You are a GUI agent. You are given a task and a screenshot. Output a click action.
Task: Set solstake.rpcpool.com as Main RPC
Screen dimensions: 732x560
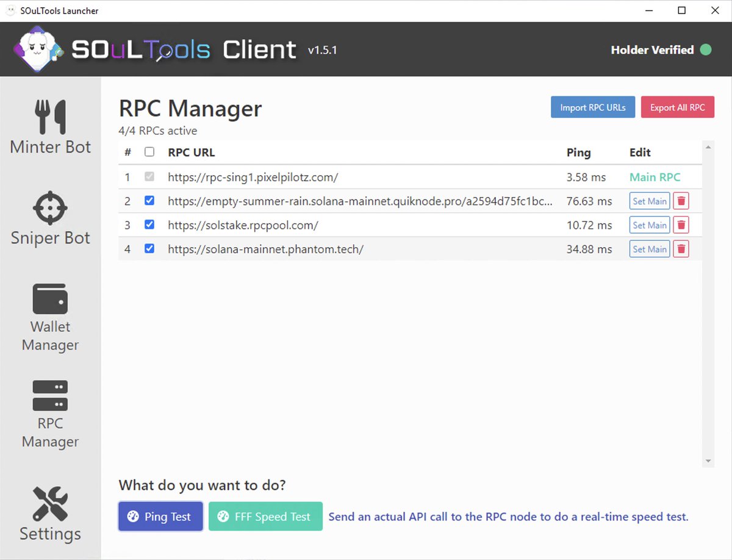(x=650, y=225)
